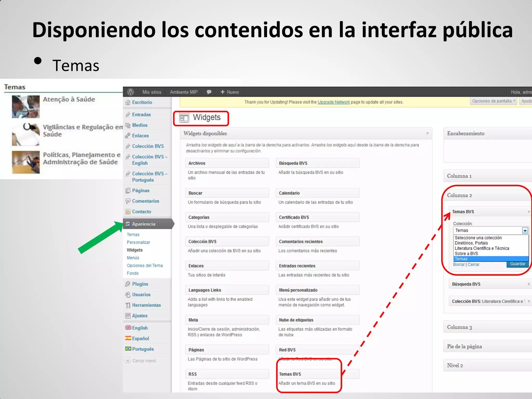Expand Pie de la página area

click(488, 346)
